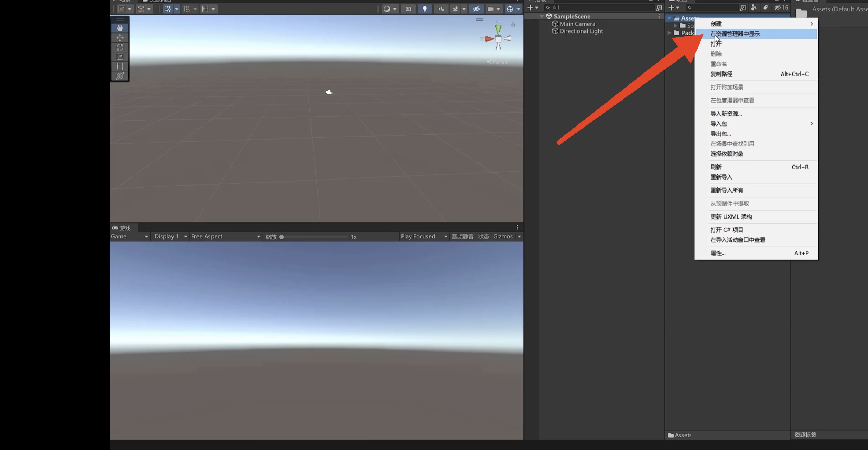Toggle 状态 status display button
This screenshot has height=450, width=868.
tap(484, 236)
